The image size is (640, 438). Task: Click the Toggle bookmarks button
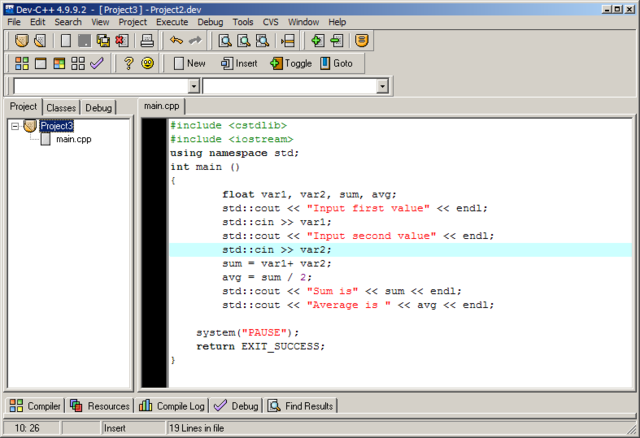[291, 63]
